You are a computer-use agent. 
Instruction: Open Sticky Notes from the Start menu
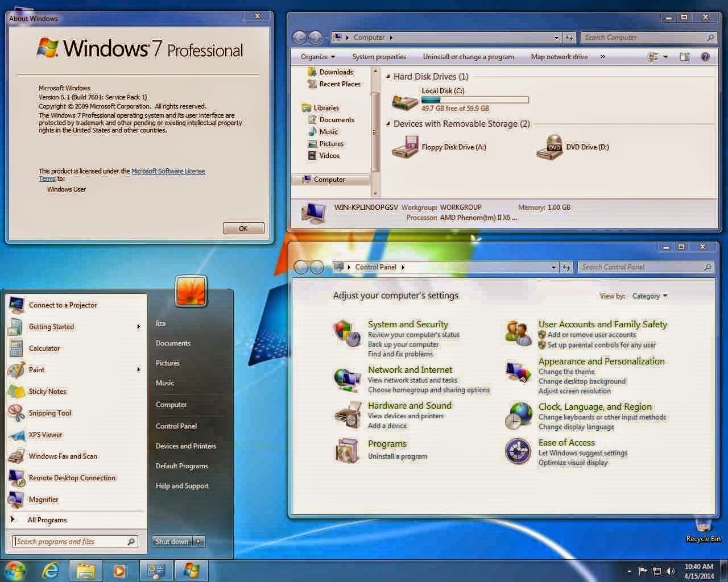47,392
